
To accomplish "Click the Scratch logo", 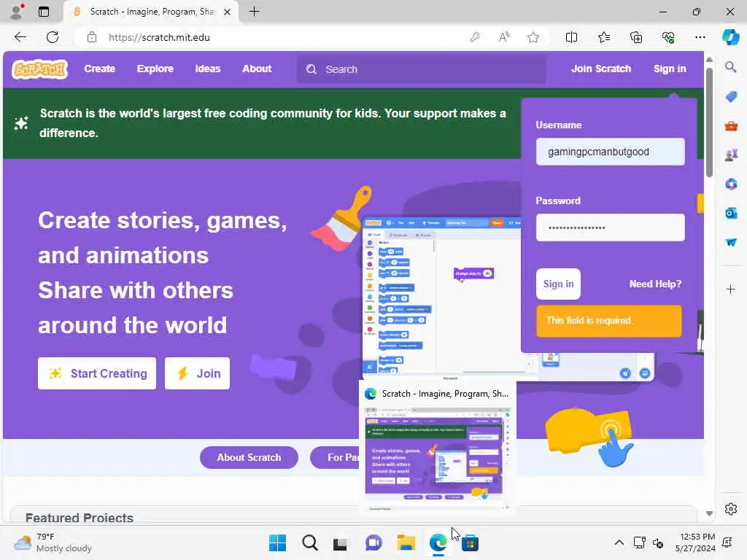I will click(x=39, y=69).
